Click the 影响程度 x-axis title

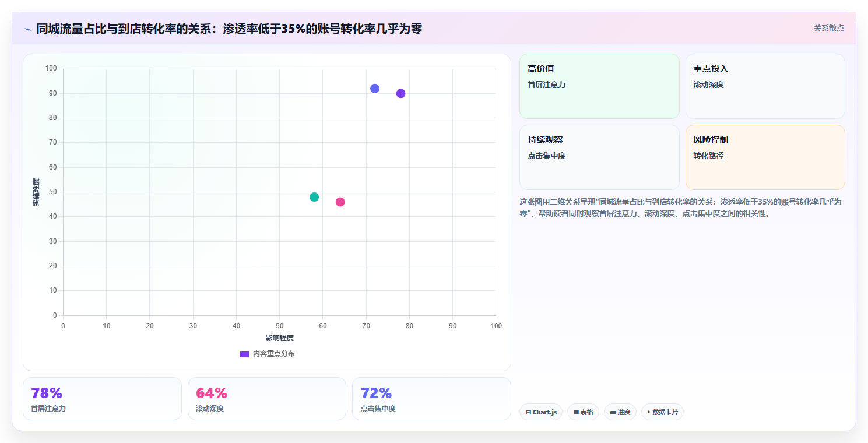coord(279,338)
